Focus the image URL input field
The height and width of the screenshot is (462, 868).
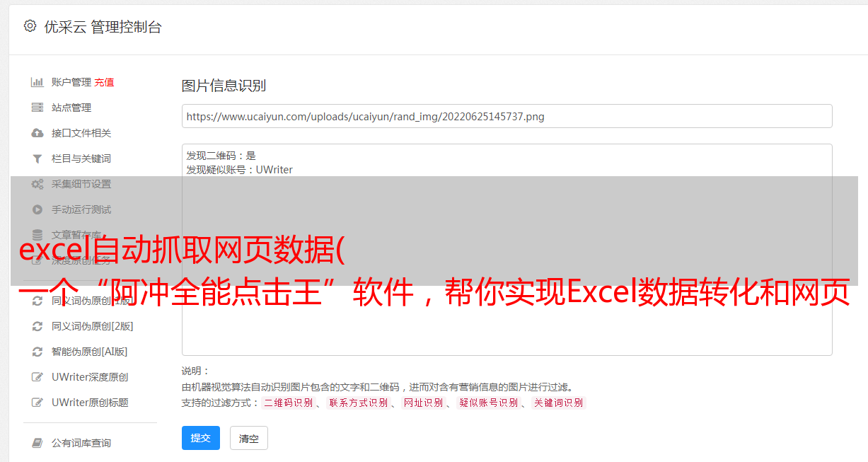coord(507,116)
